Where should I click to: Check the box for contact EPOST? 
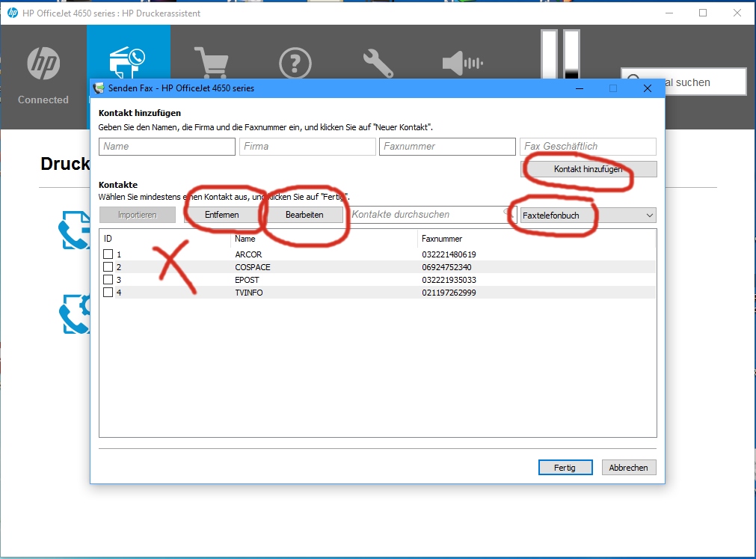(x=108, y=280)
